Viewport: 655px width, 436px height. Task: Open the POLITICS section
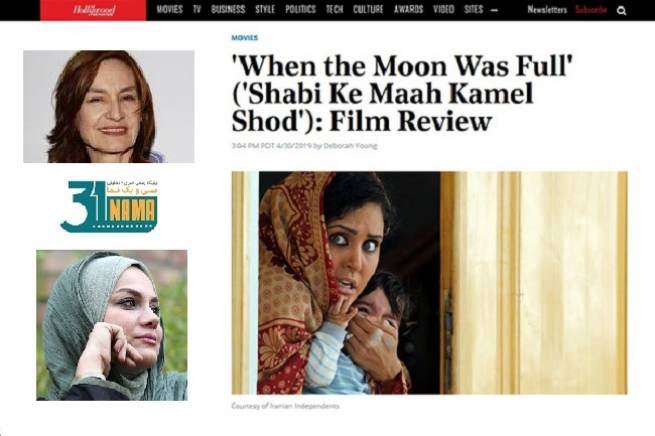[x=300, y=10]
